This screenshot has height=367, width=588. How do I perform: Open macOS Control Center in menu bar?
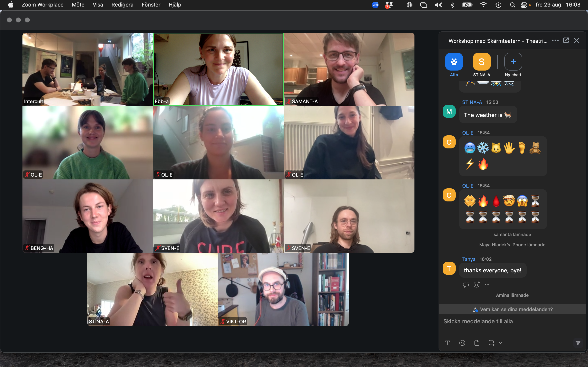pos(524,5)
